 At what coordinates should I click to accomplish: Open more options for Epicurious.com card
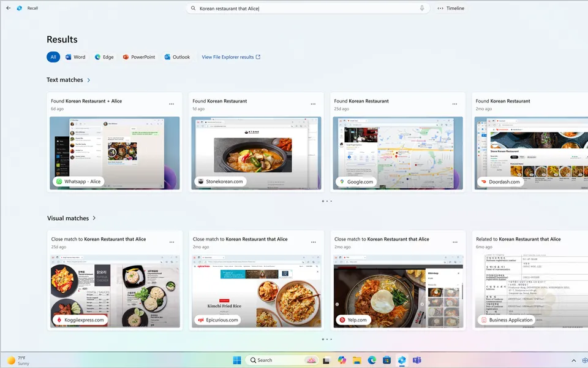pyautogui.click(x=314, y=242)
